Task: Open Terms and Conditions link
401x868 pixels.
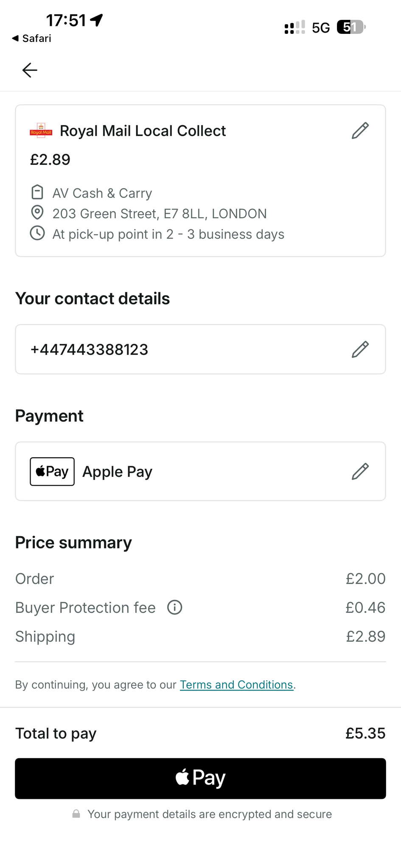Action: [236, 685]
